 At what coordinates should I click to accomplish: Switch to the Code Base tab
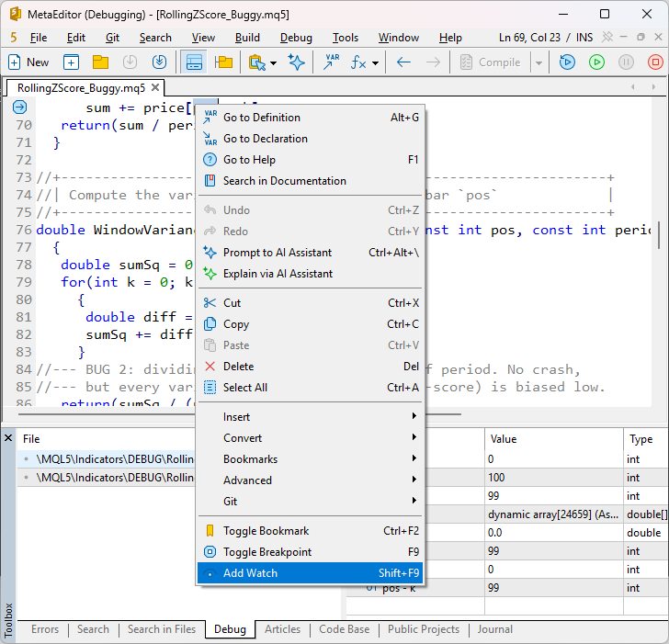(x=345, y=629)
